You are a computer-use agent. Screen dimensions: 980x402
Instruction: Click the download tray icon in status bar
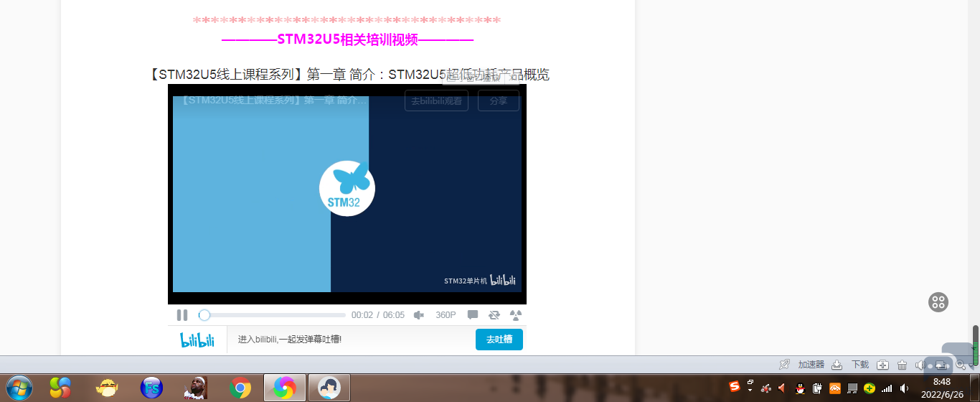pos(837,365)
